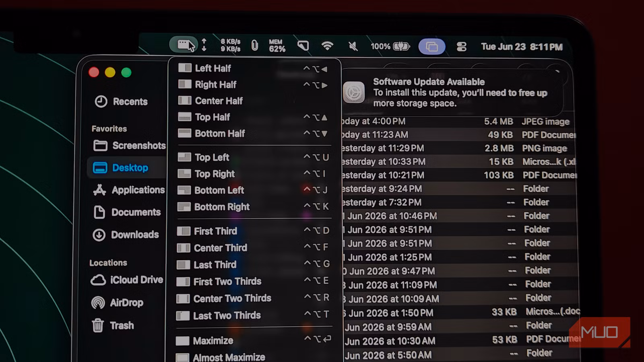The width and height of the screenshot is (644, 362).
Task: Select Bottom Half option
Action: pos(254,133)
